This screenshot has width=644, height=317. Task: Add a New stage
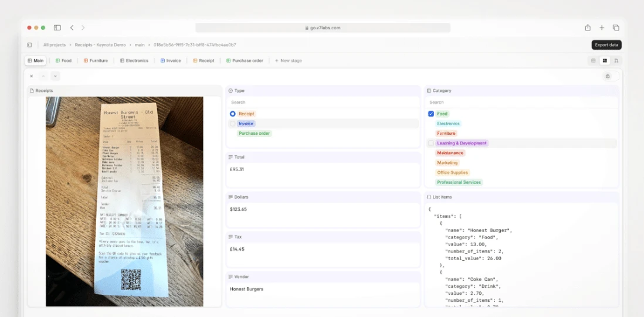(x=289, y=60)
